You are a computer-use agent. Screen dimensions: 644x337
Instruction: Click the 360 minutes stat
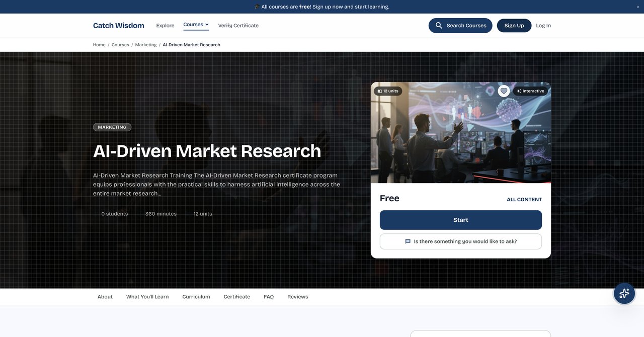pyautogui.click(x=161, y=214)
